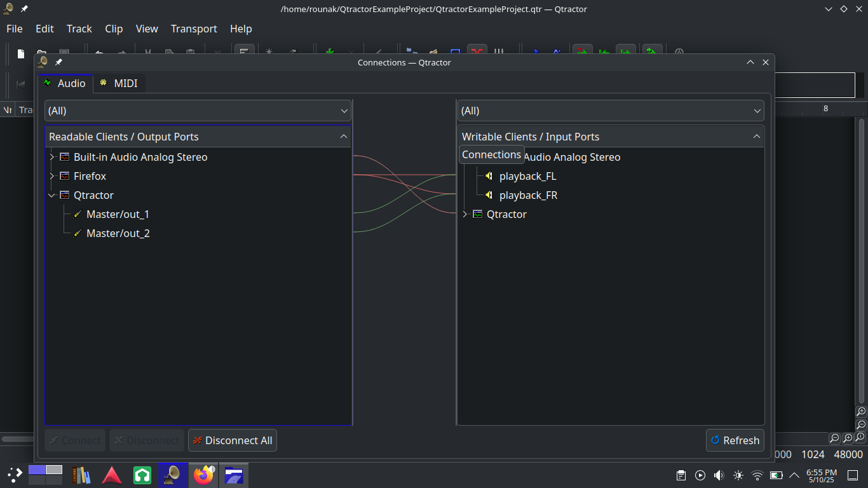Screen dimensions: 868x488
Task: Expand the Firefox client node
Action: pyautogui.click(x=52, y=176)
